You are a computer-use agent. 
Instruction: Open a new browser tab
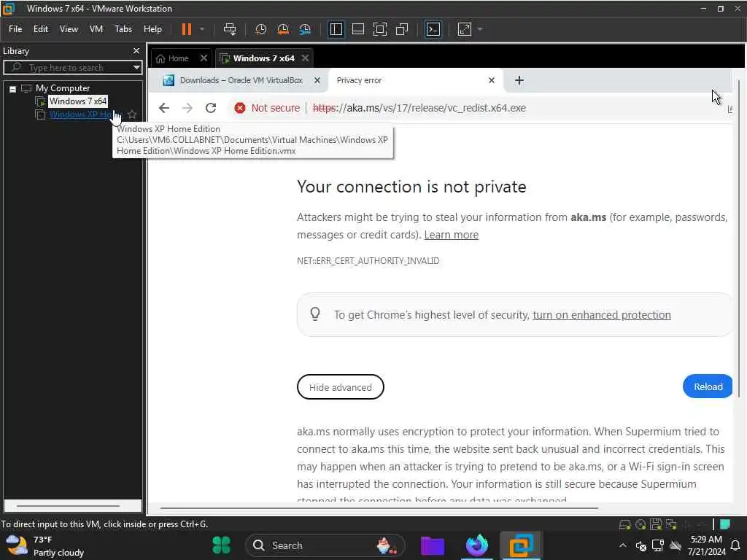coord(519,80)
